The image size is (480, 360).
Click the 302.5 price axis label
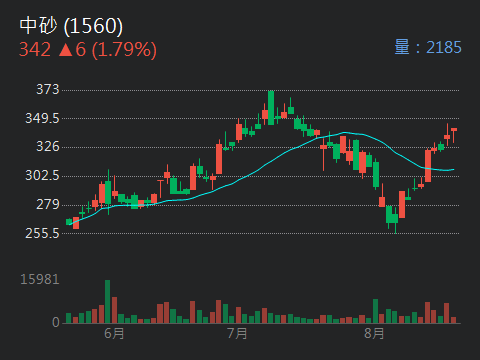click(42, 175)
